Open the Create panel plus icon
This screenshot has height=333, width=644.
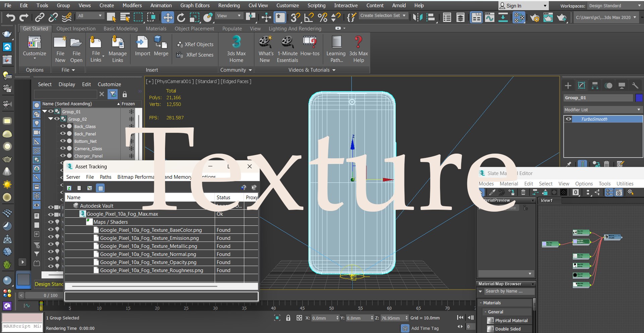pyautogui.click(x=568, y=86)
